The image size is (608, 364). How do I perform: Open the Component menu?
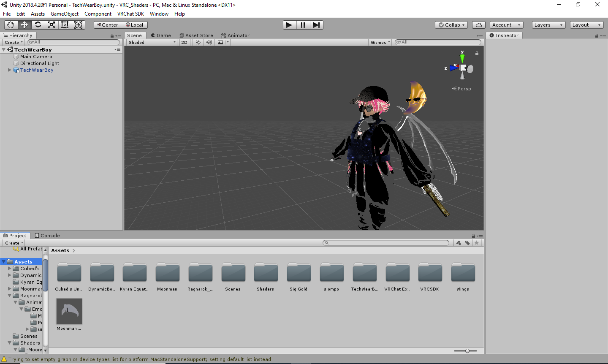98,14
